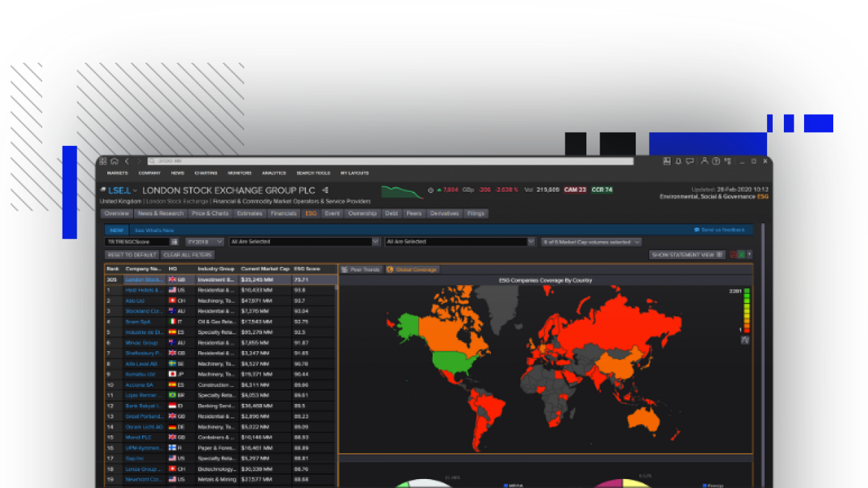
Task: Select the ESG tab
Action: pyautogui.click(x=311, y=213)
